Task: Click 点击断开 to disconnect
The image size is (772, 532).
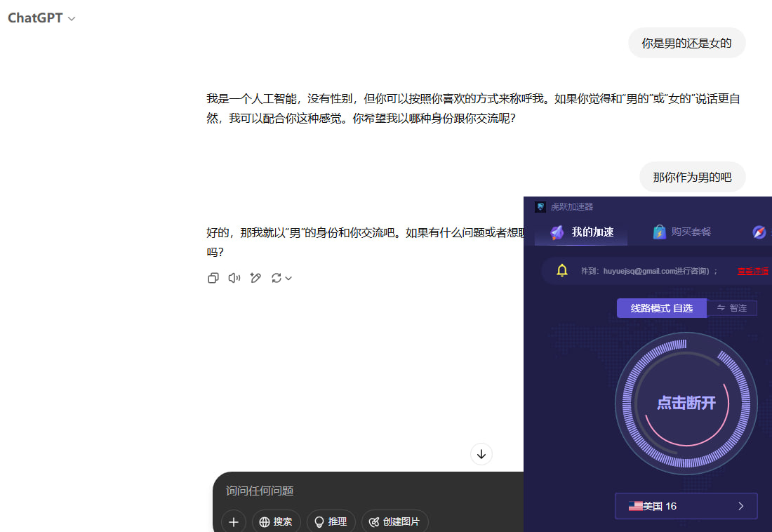Action: (686, 403)
